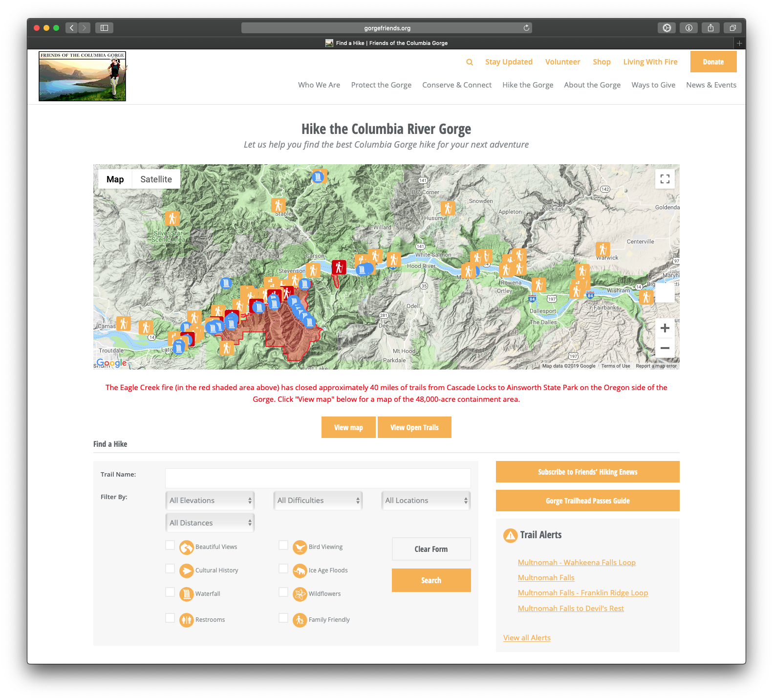Screen dimensions: 773x700
Task: Zoom in on the map with plus
Action: coord(665,328)
